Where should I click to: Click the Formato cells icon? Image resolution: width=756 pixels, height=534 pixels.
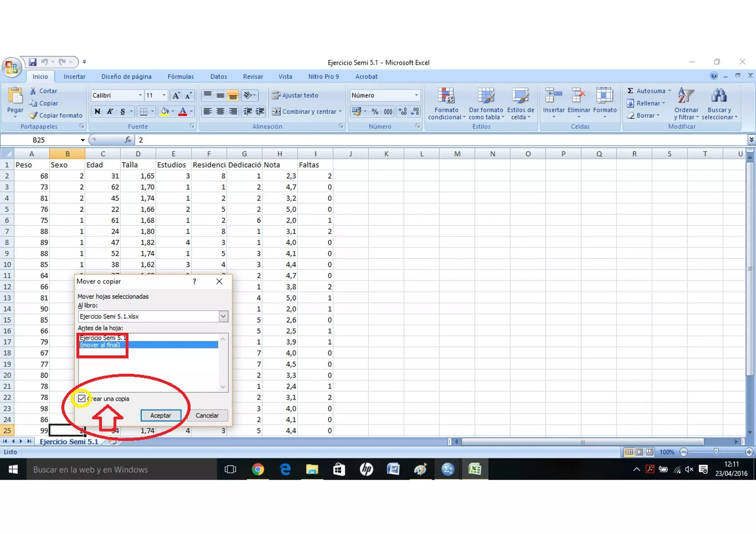pyautogui.click(x=604, y=95)
